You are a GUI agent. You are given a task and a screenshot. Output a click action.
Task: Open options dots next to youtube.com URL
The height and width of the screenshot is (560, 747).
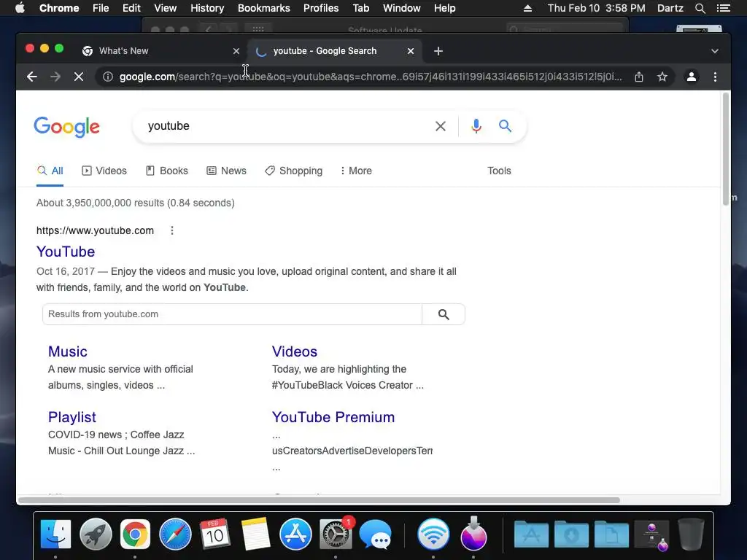[172, 230]
